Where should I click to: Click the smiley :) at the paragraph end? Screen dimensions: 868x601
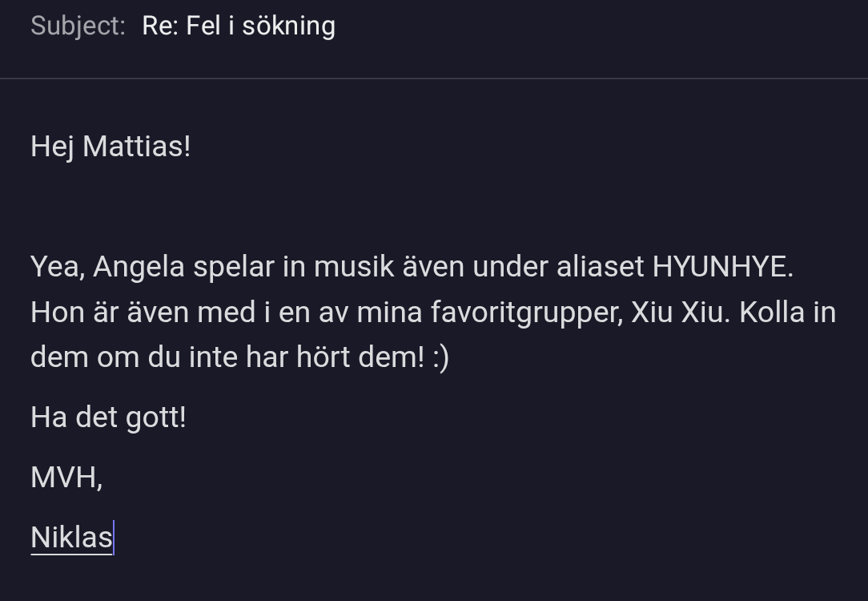tap(440, 357)
